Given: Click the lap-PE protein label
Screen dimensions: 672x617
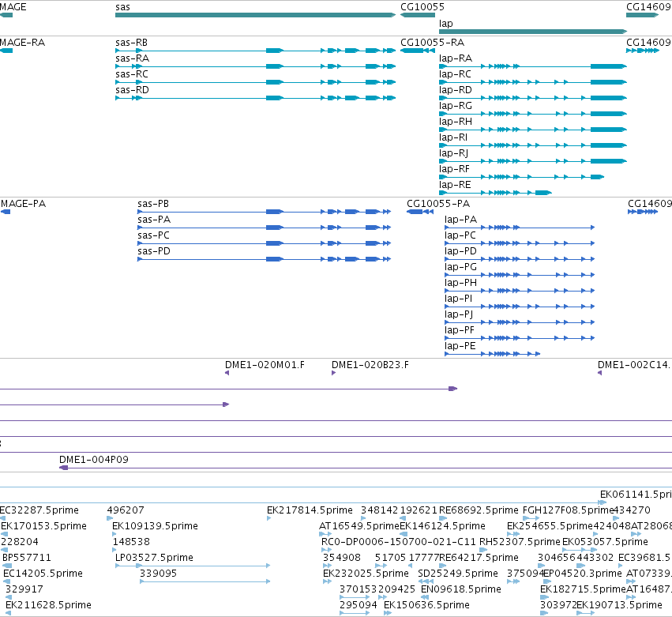Looking at the screenshot, I should click(460, 347).
